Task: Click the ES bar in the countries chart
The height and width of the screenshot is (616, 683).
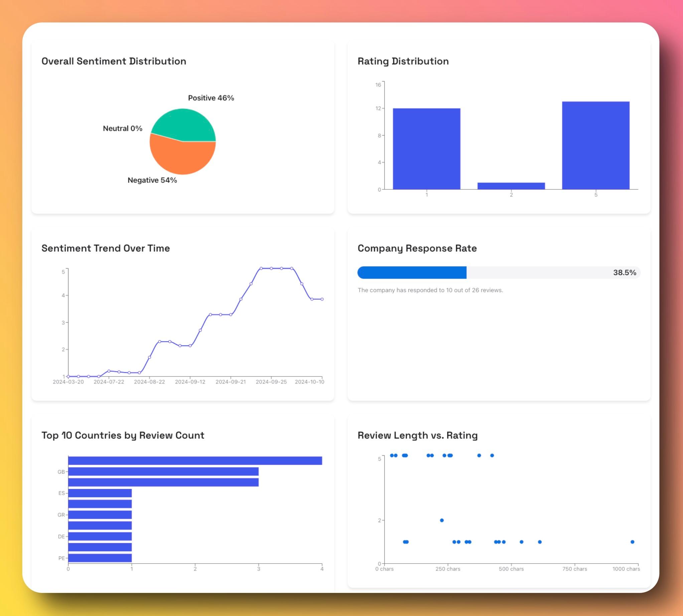Action: coord(100,493)
